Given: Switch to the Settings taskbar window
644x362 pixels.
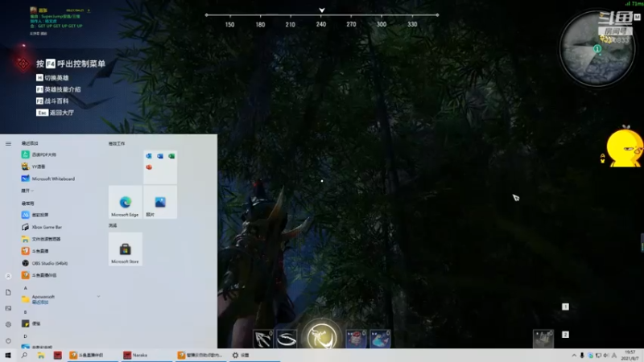Looking at the screenshot, I should click(254, 355).
